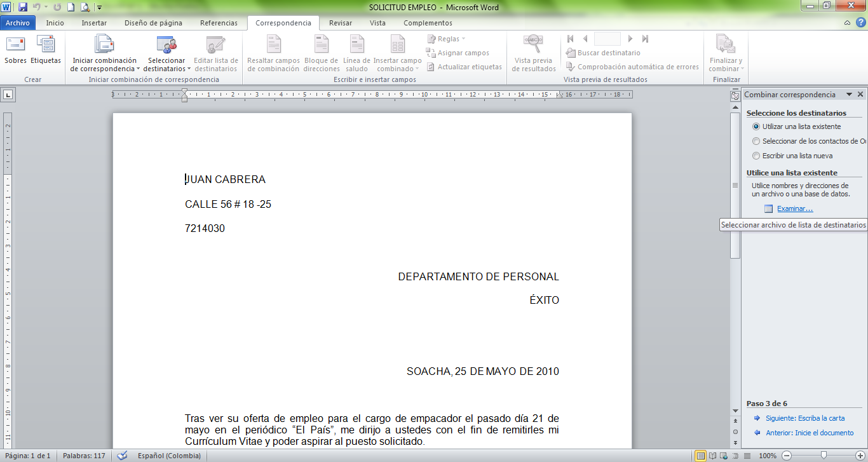
Task: Click Buscar destinatario button
Action: tap(603, 53)
